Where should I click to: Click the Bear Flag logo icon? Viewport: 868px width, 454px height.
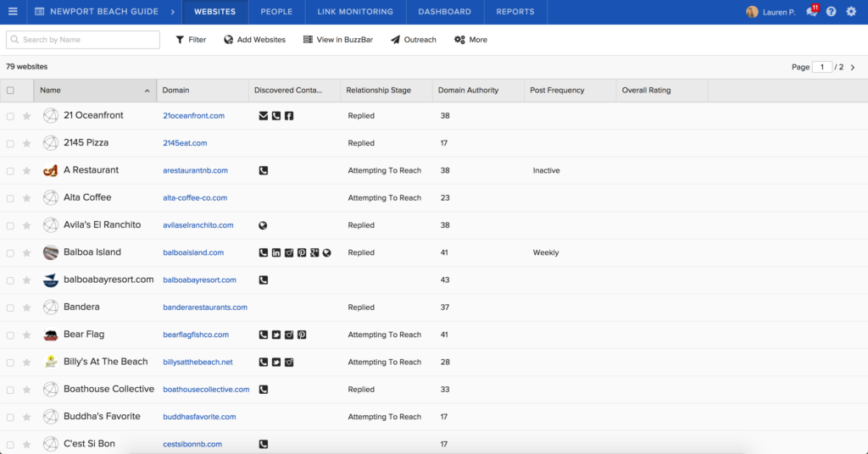[50, 335]
